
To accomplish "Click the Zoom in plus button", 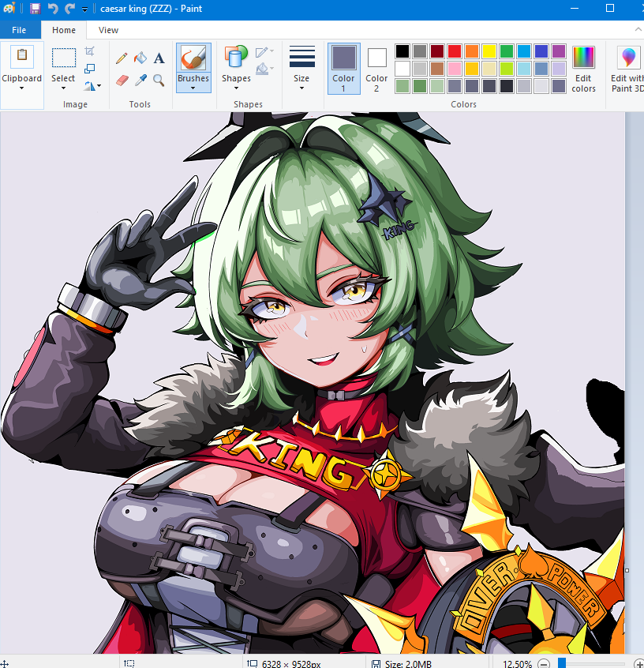I will click(638, 663).
